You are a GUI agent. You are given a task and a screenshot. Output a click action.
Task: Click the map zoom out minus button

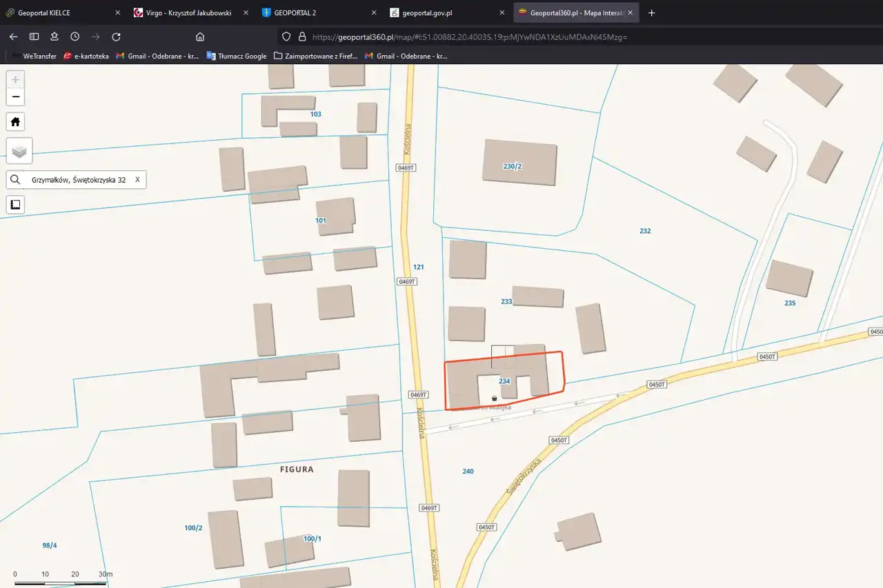click(15, 97)
